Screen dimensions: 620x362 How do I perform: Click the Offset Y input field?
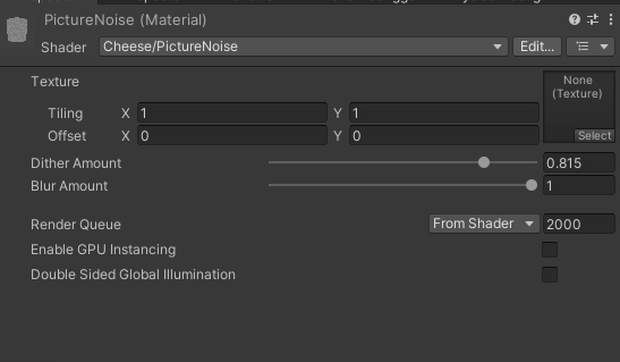(x=444, y=136)
